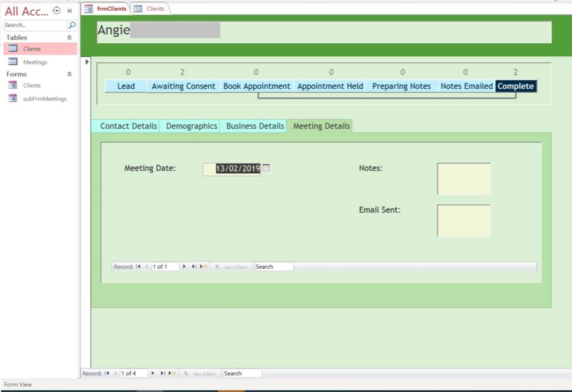The width and height of the screenshot is (572, 392).
Task: Click the navigation pane search magnifier icon
Action: (72, 25)
